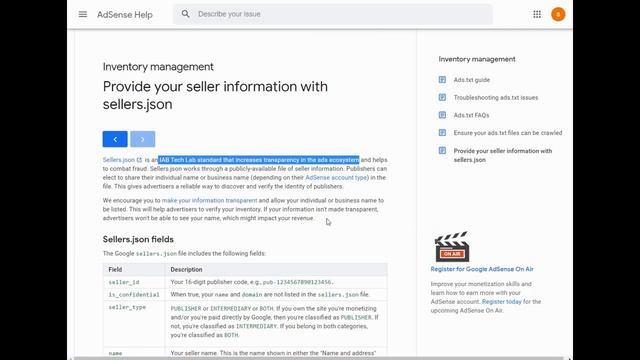This screenshot has width=640, height=360.
Task: Click the is_confidential table cell
Action: click(x=134, y=294)
